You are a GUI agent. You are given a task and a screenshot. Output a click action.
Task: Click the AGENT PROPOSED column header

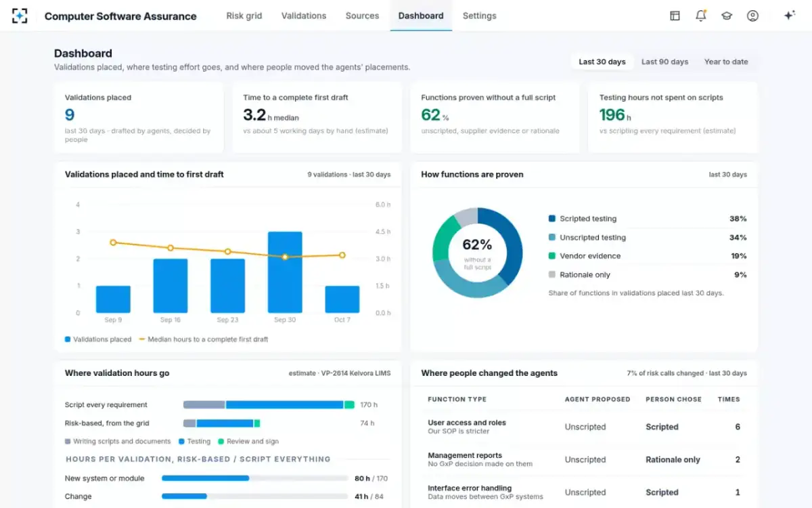point(597,400)
